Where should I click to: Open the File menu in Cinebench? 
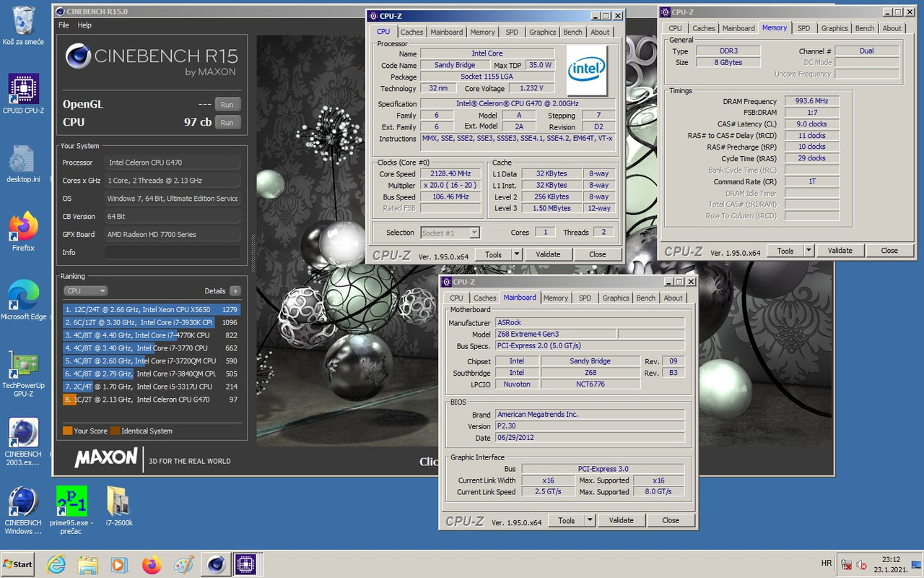(x=64, y=25)
